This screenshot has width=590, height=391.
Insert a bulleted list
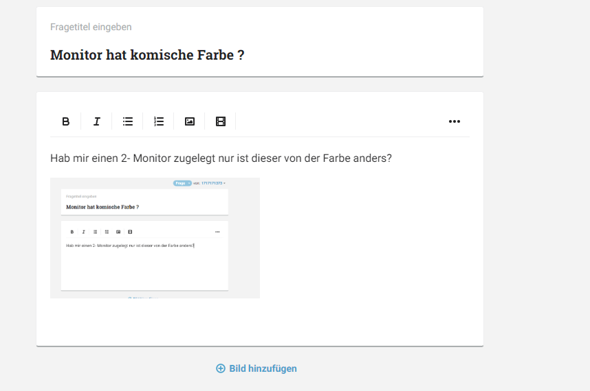[128, 121]
